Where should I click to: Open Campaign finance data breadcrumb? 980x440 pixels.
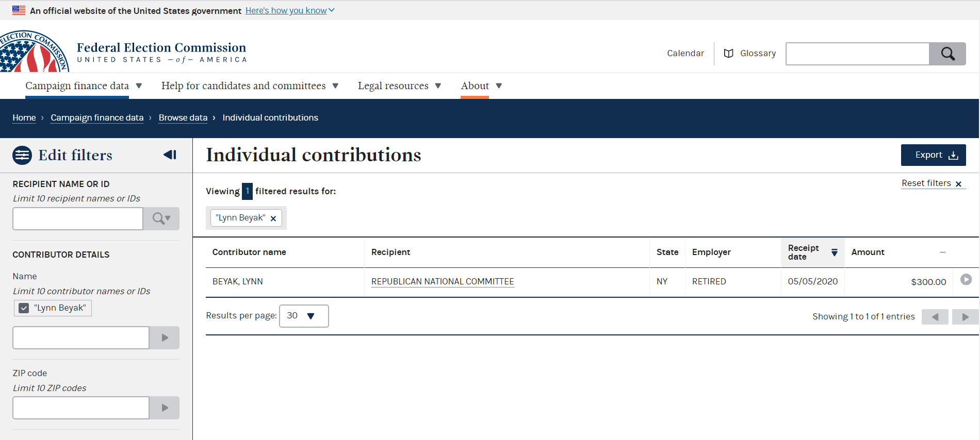pyautogui.click(x=97, y=117)
